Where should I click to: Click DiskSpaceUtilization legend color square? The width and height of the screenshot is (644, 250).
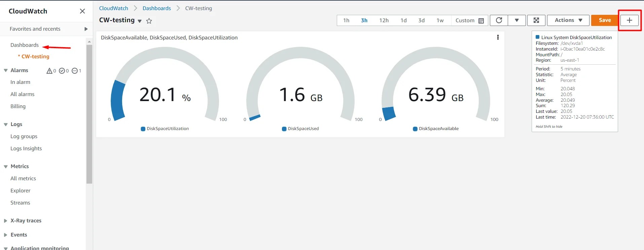pos(143,129)
